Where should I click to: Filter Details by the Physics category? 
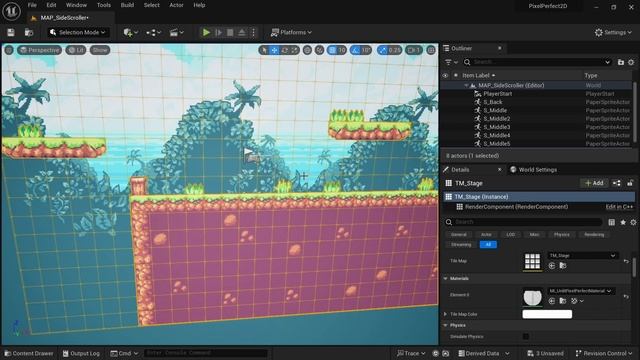[x=562, y=235]
